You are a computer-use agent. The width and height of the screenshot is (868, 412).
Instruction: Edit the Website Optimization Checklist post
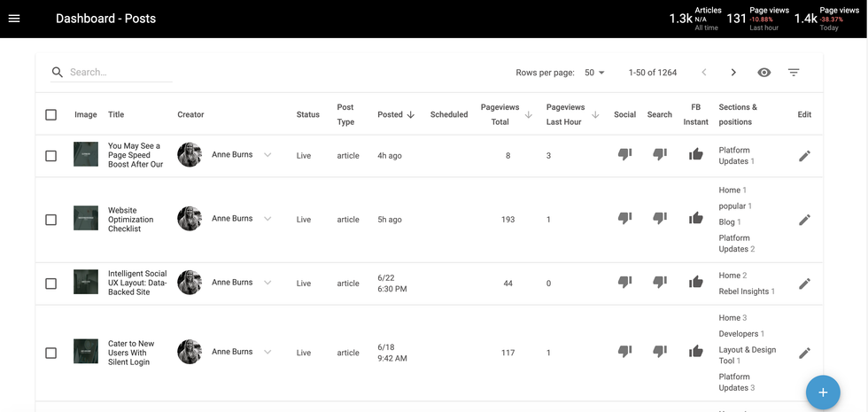[x=804, y=220]
